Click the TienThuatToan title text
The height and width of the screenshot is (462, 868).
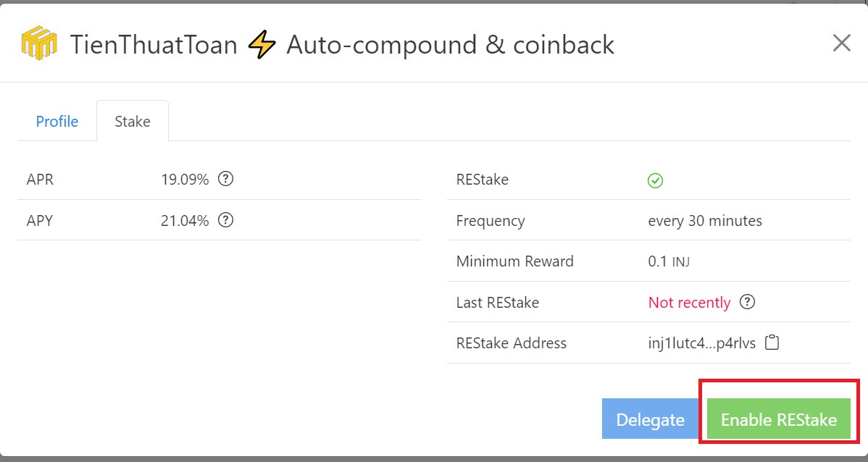154,45
